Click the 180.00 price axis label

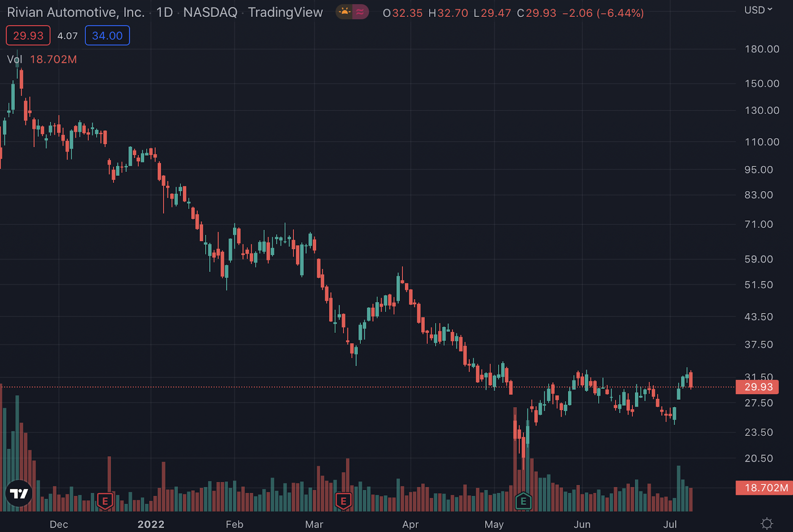(762, 49)
